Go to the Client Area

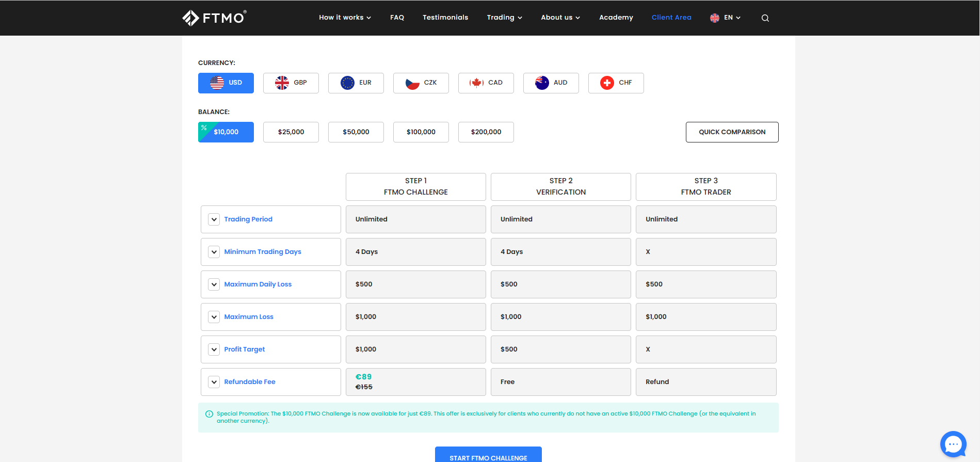pos(671,18)
